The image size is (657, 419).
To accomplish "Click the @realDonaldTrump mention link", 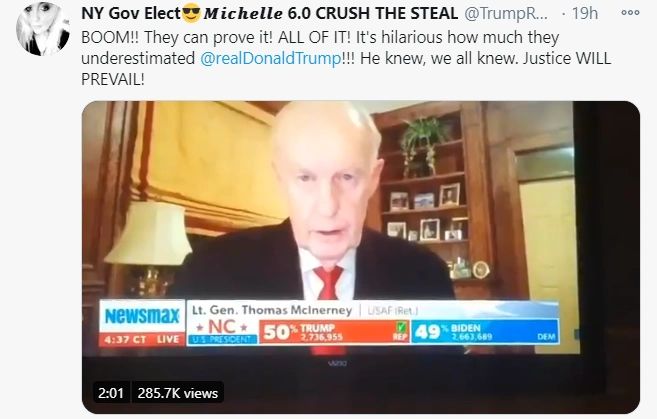I will 271,58.
